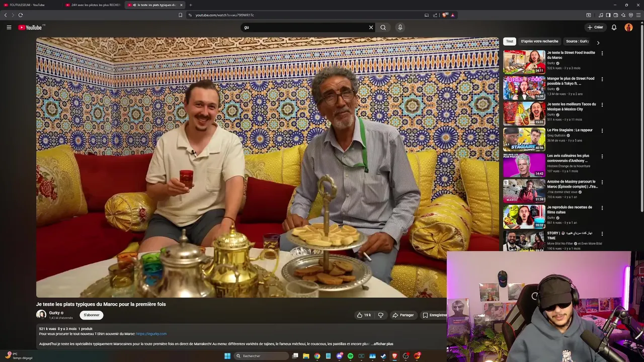This screenshot has height=362, width=644.
Task: Reload the page
Action: coord(21,15)
